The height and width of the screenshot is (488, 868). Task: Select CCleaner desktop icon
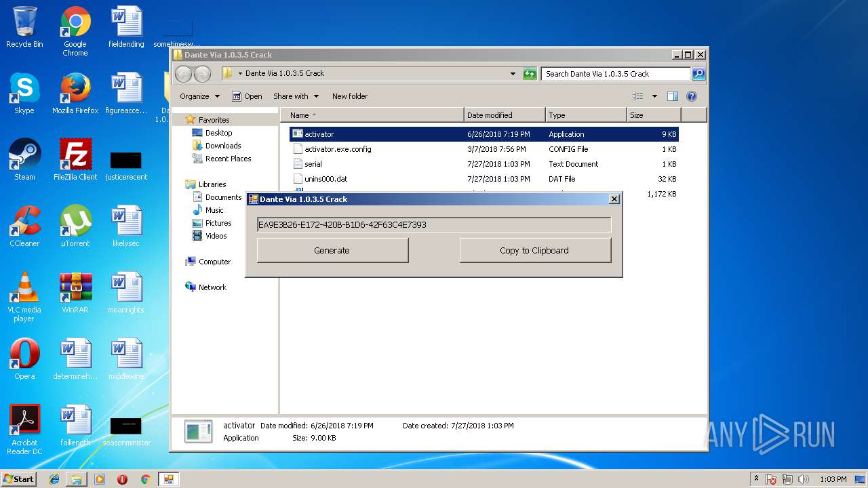[x=24, y=226]
